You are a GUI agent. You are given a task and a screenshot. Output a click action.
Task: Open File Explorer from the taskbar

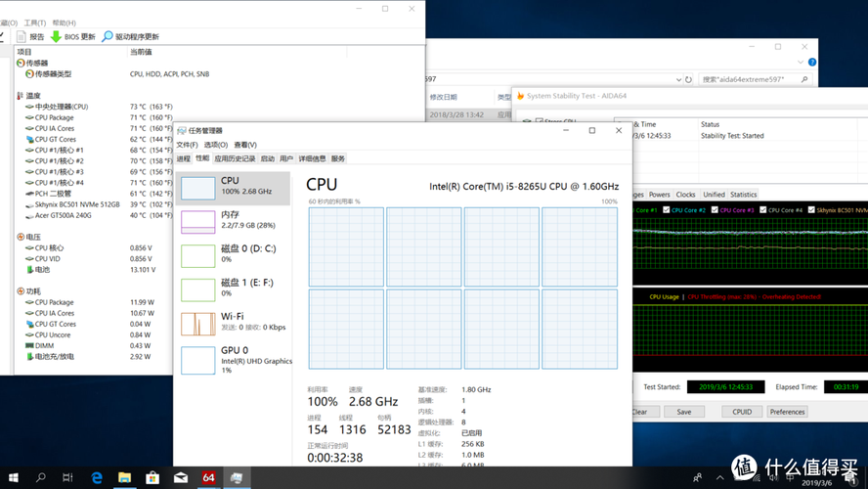(x=125, y=478)
